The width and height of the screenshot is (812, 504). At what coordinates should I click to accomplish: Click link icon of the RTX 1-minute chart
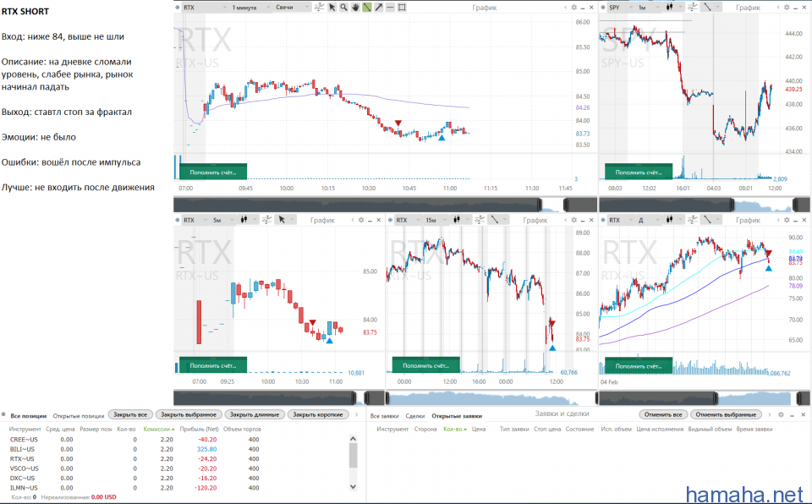(x=178, y=8)
